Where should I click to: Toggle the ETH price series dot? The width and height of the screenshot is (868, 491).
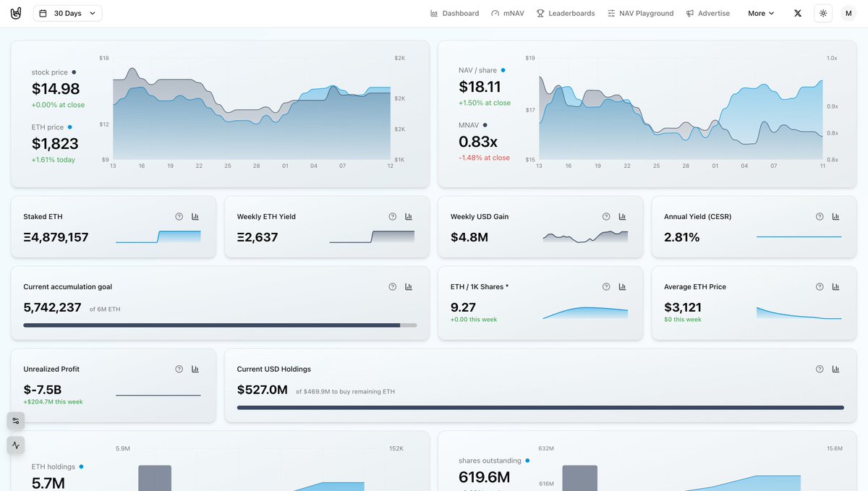[69, 127]
